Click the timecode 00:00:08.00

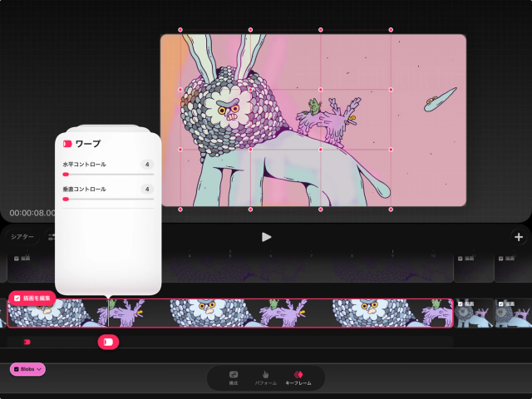(x=32, y=213)
